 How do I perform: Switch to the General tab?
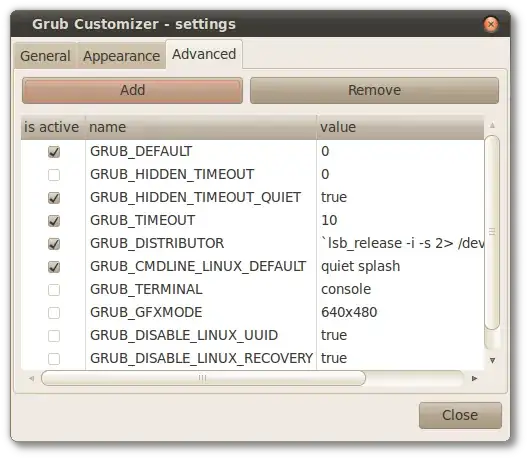tap(45, 56)
